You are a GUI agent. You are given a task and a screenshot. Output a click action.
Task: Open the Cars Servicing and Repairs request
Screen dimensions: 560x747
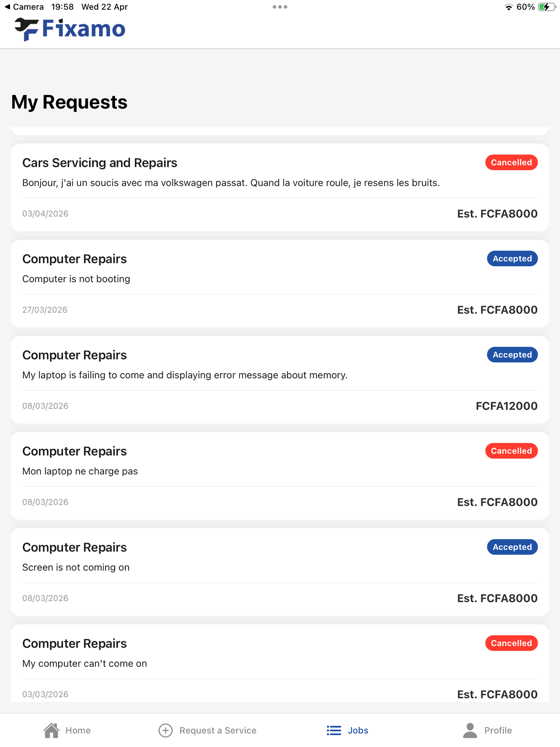pyautogui.click(x=280, y=187)
